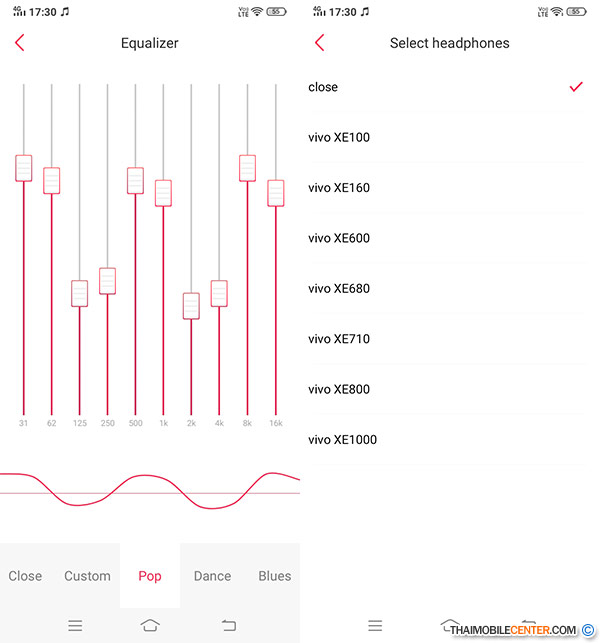Select vivo XE100 headphones
The height and width of the screenshot is (643, 600).
340,137
